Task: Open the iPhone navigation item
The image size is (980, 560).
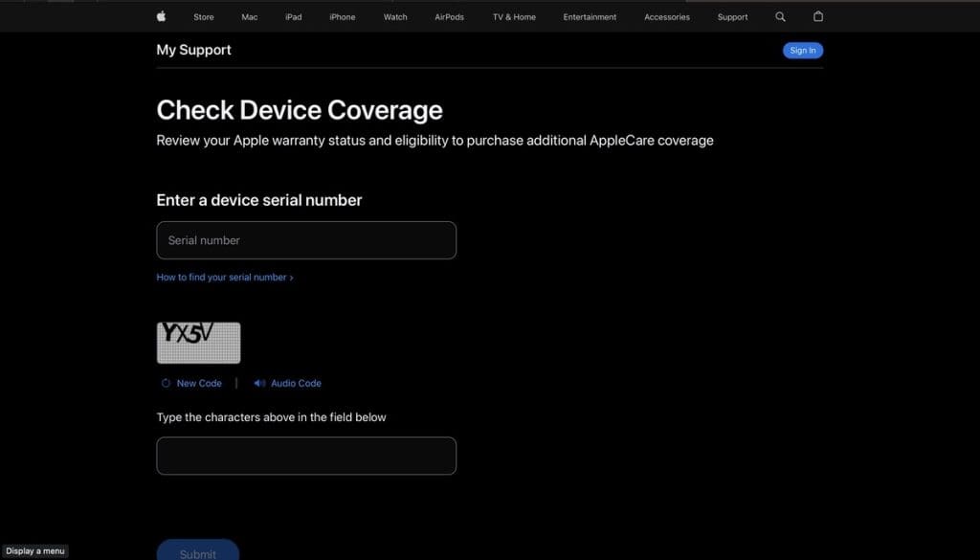Action: (x=342, y=17)
